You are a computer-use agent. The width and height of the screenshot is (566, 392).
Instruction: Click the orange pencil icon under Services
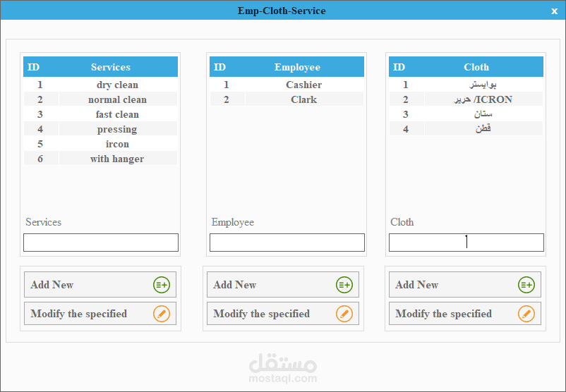[162, 314]
